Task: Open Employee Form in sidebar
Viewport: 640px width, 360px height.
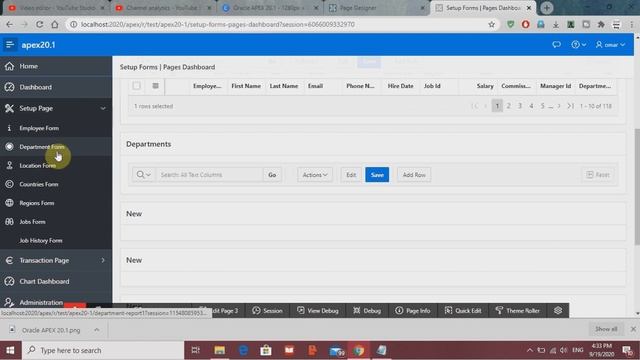Action: 56,128
